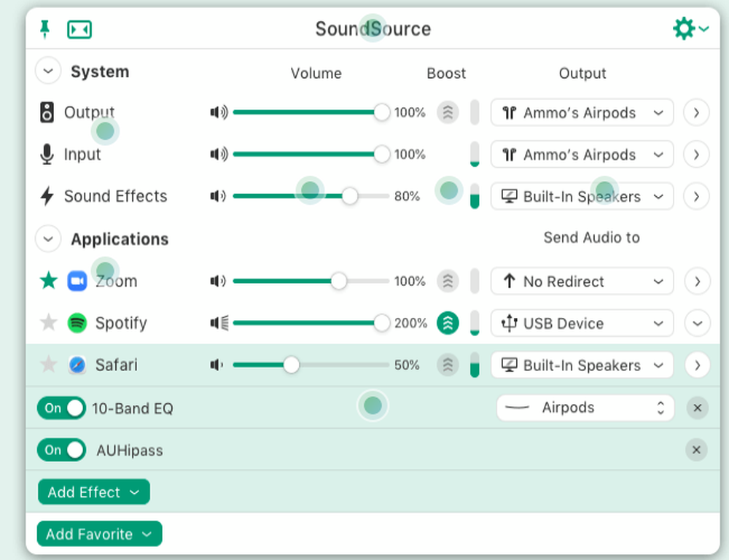729x560 pixels.
Task: Click the Safari 50% volume value
Action: (x=407, y=365)
